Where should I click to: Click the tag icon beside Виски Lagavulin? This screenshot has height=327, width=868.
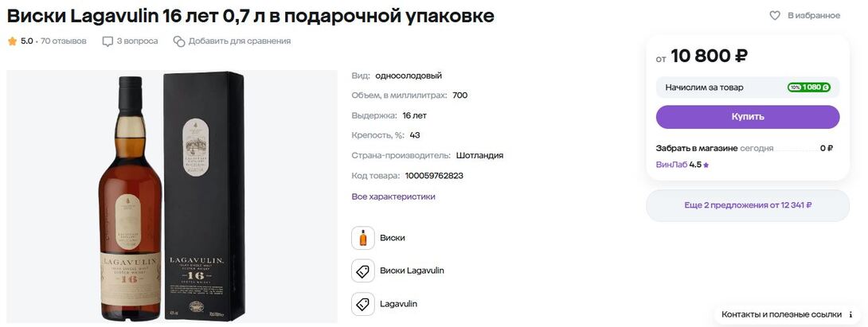[x=363, y=271]
